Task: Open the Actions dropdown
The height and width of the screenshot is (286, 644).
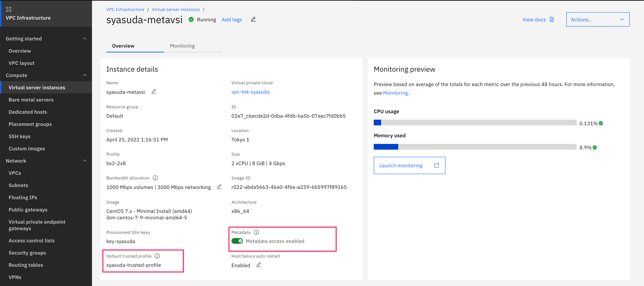Action: click(598, 20)
